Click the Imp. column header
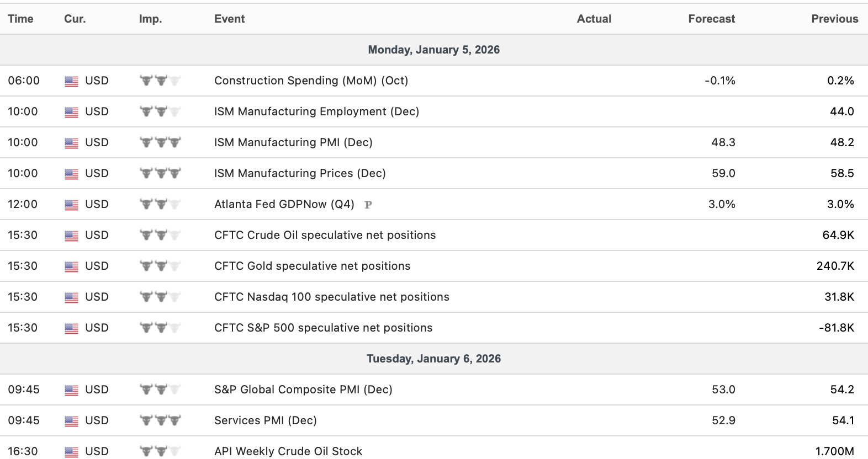This screenshot has width=868, height=459. (x=150, y=19)
